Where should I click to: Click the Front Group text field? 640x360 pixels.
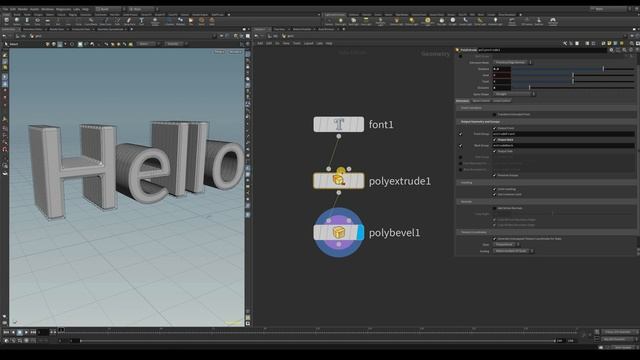[563, 134]
